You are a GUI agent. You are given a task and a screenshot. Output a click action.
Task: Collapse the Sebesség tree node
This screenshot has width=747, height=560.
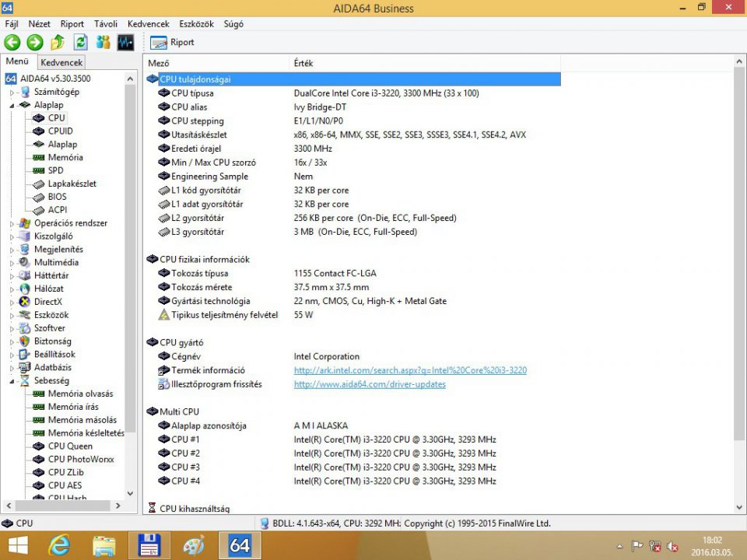pos(12,381)
